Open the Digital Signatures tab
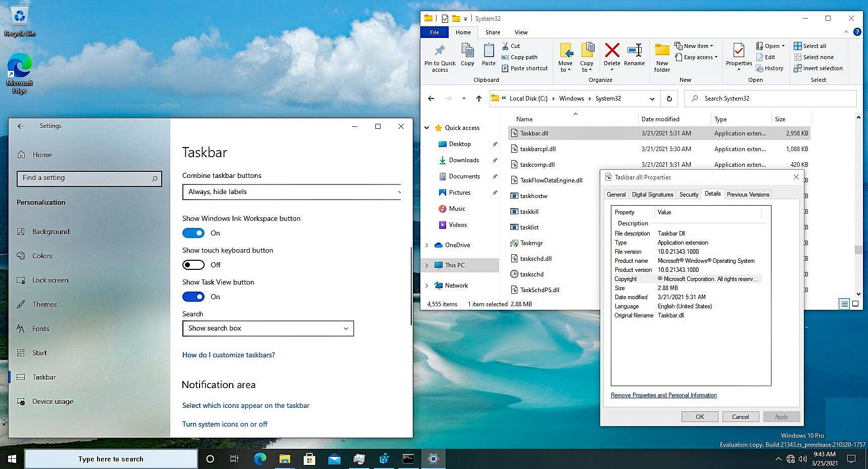 coord(652,195)
